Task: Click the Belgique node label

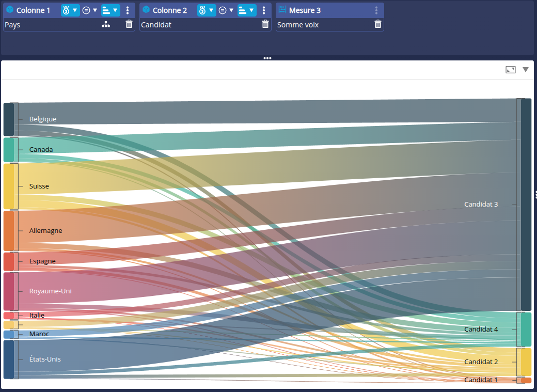Action: (43, 119)
